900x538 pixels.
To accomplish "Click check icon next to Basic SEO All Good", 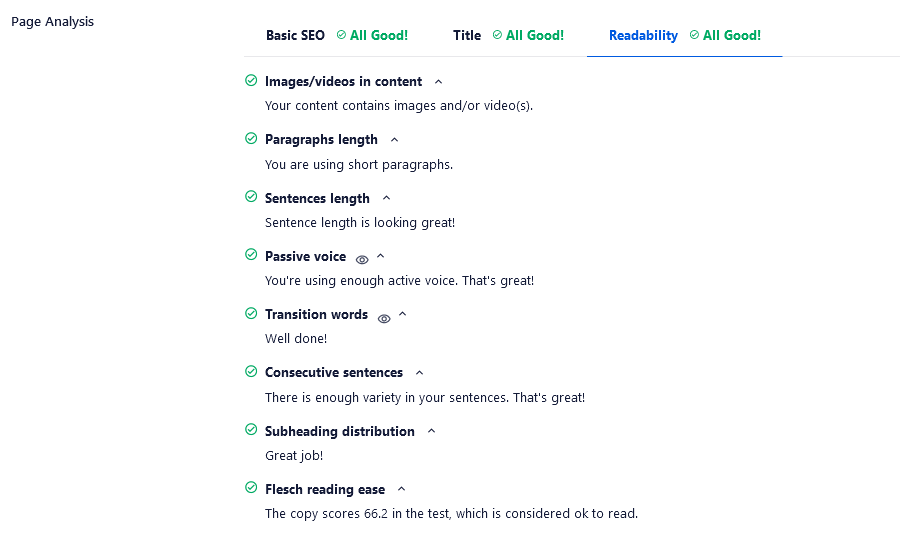I will [341, 35].
